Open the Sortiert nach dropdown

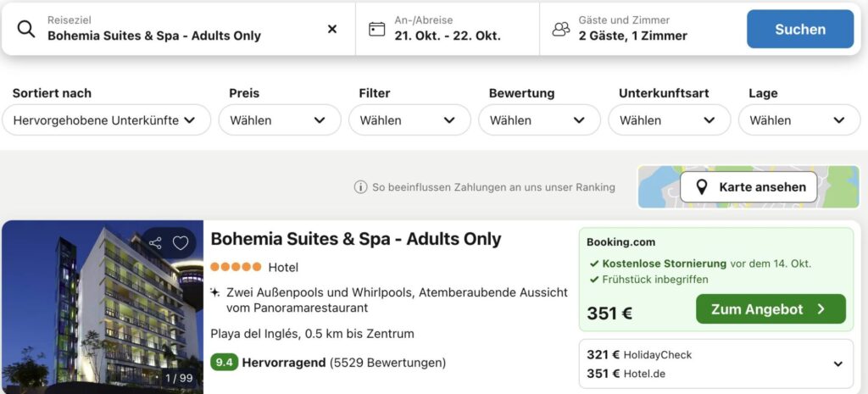click(106, 120)
